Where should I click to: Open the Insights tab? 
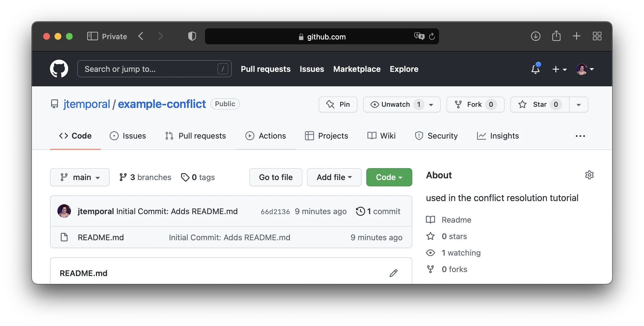pos(498,136)
